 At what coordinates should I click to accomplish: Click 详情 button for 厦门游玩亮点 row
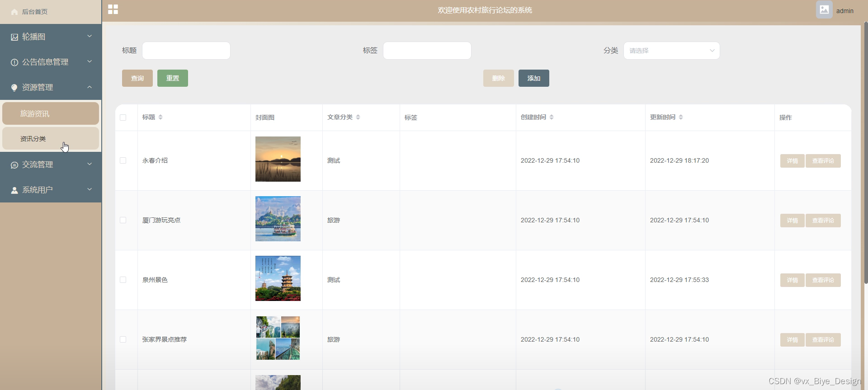tap(793, 221)
